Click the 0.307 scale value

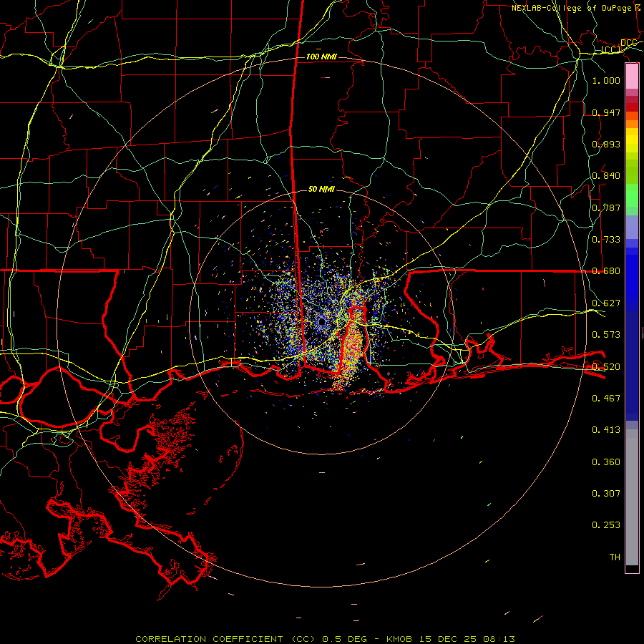(x=606, y=493)
